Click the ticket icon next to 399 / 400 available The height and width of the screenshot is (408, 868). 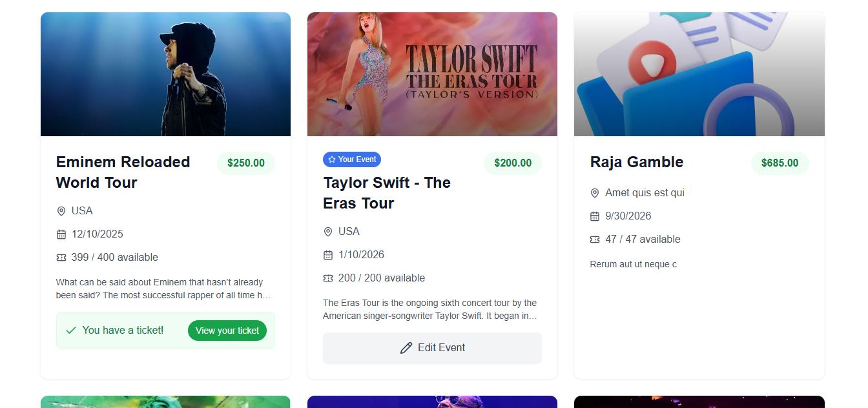click(x=61, y=258)
